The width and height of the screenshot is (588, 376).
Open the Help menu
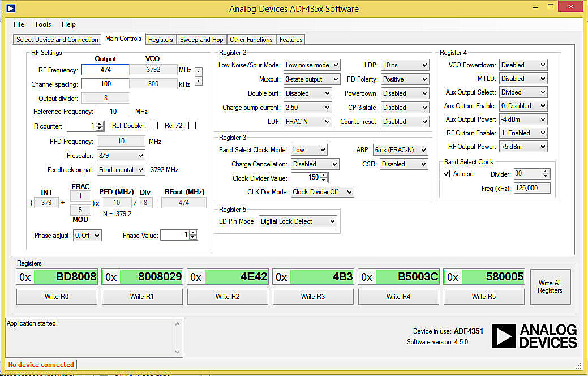point(68,24)
